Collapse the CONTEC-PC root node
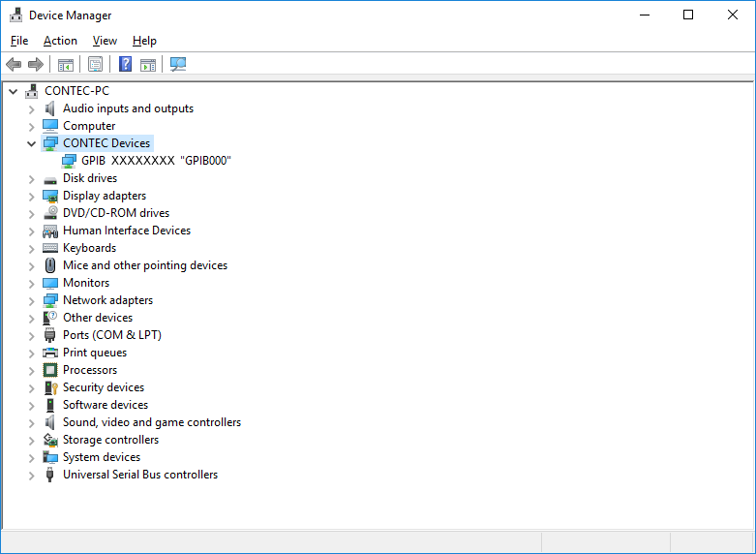Screen dimensions: 756x554 click(x=13, y=91)
